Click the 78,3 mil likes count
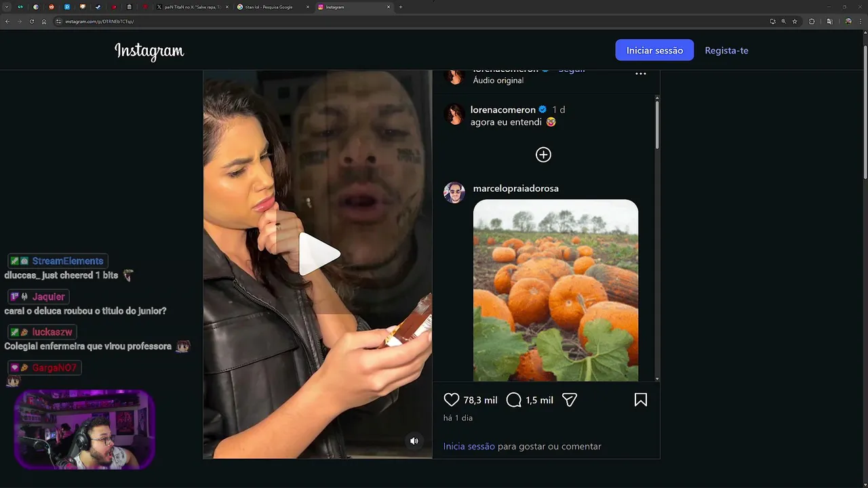 [480, 400]
